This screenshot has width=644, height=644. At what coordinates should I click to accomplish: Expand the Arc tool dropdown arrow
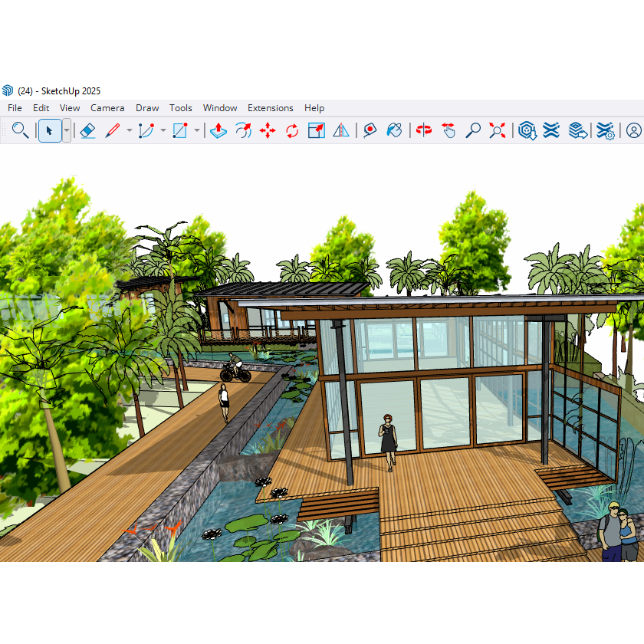163,130
